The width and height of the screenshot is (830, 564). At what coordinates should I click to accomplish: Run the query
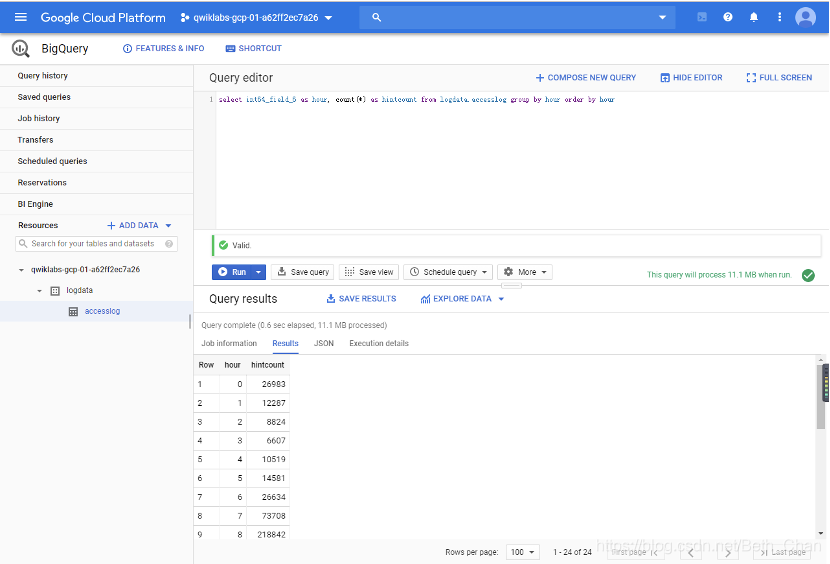(232, 272)
